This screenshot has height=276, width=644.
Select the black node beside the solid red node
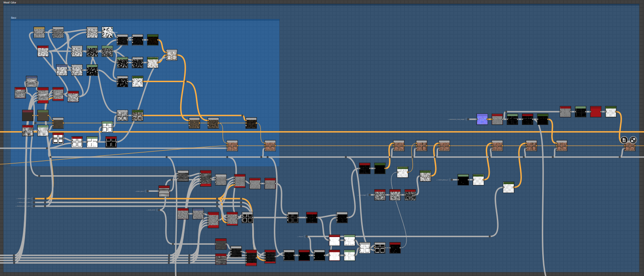pos(580,112)
